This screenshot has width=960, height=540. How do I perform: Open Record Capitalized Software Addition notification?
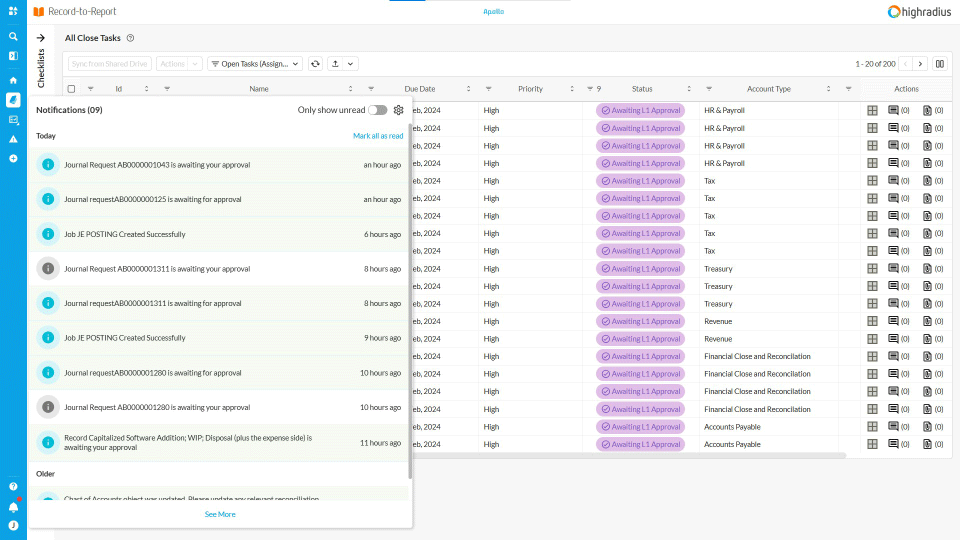[x=219, y=443]
